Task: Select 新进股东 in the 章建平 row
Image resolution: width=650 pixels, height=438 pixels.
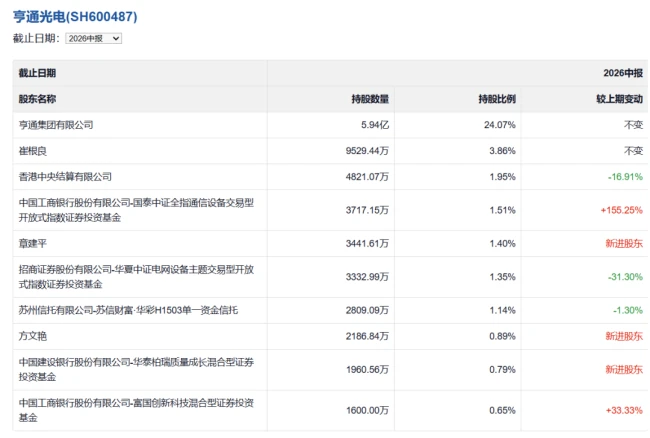Action: click(x=624, y=243)
